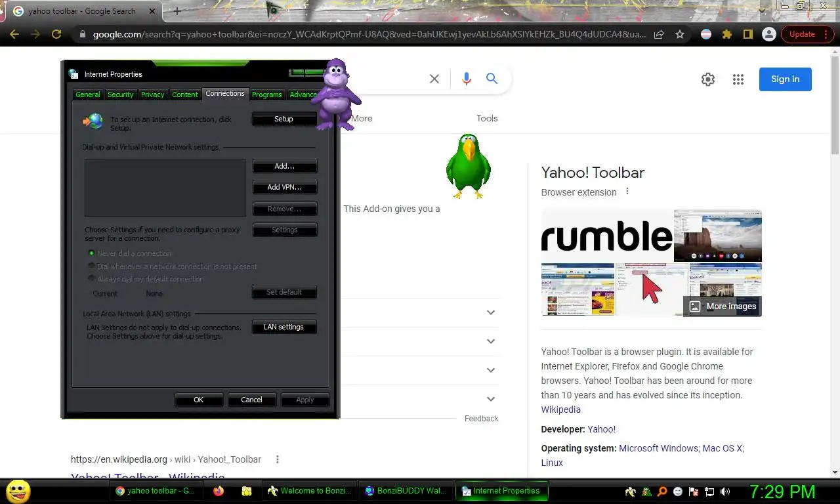Switch to the 'Welcome to Bonzi...' taskbar window

pyautogui.click(x=310, y=491)
